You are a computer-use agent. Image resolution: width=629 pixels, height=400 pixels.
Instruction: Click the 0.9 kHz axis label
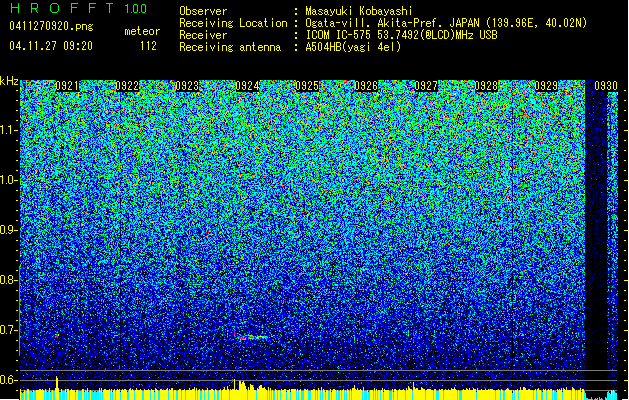click(9, 230)
